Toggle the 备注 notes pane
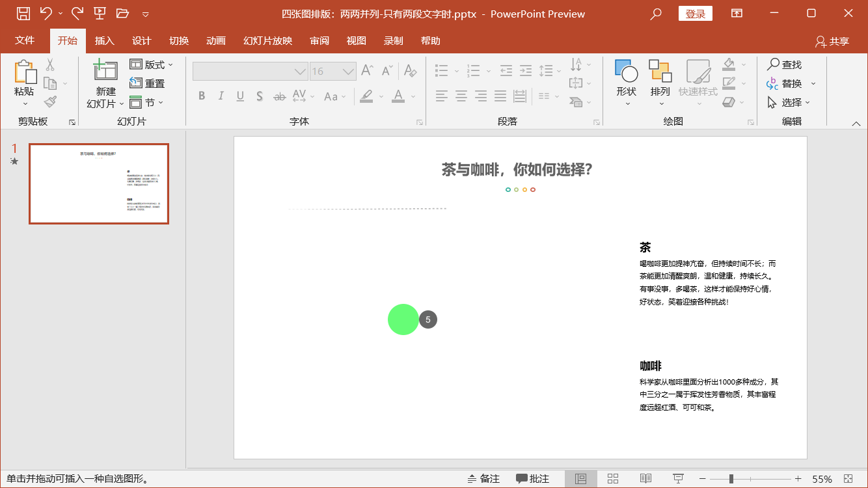The image size is (868, 488). [x=483, y=479]
